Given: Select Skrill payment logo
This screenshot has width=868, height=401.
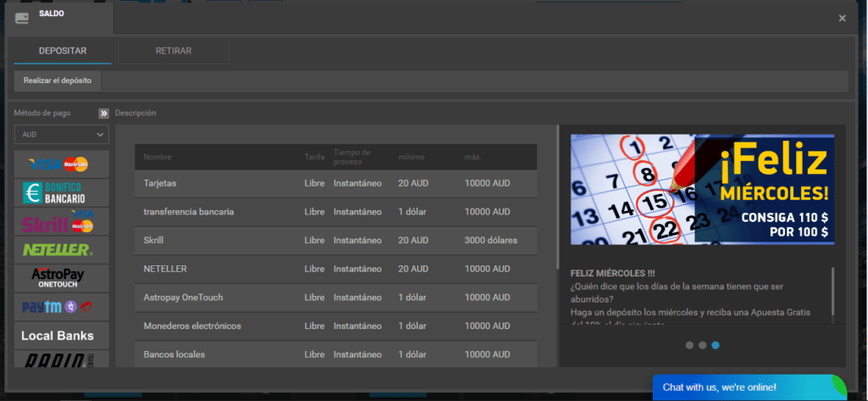Looking at the screenshot, I should coord(61,221).
